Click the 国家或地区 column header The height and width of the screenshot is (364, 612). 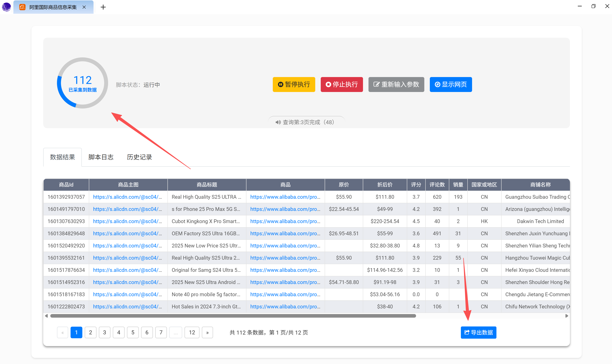[x=484, y=185]
